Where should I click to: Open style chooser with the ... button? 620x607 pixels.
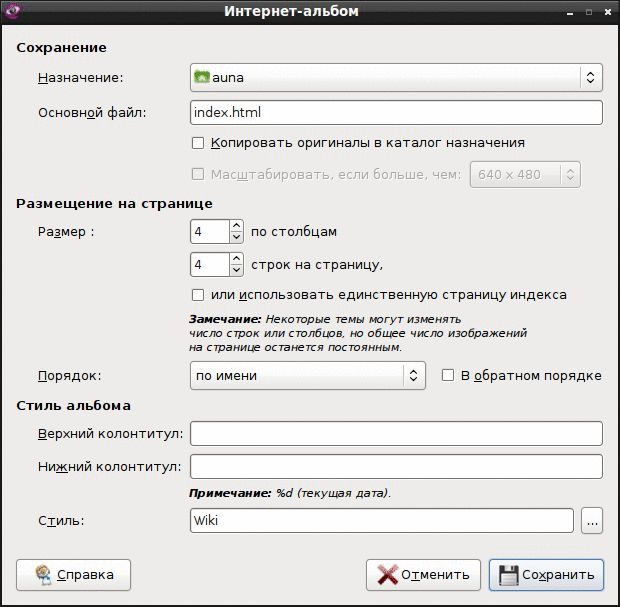click(592, 521)
